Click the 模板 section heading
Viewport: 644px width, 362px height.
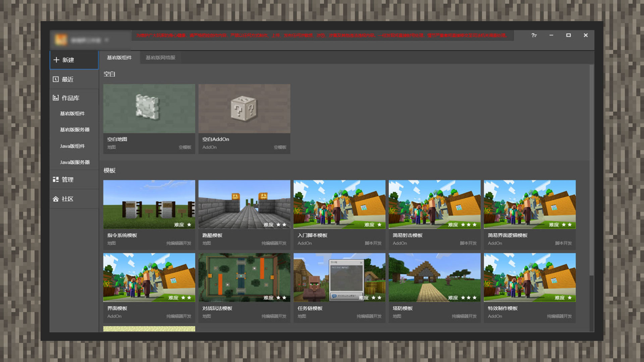coord(109,171)
